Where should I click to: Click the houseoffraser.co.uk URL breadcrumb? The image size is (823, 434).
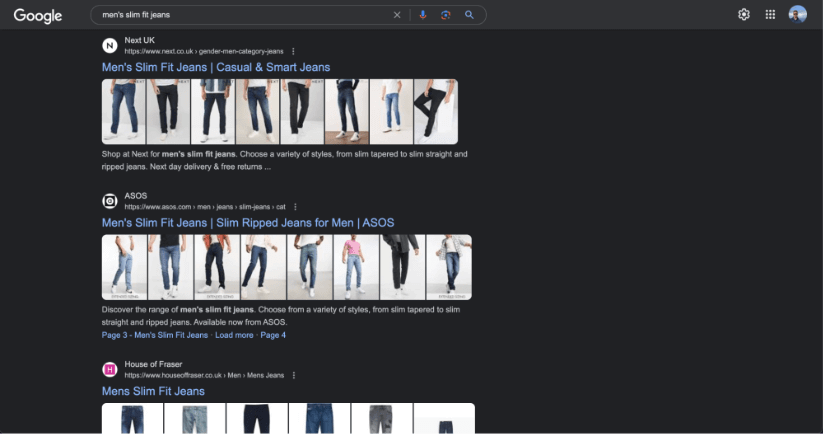point(204,375)
